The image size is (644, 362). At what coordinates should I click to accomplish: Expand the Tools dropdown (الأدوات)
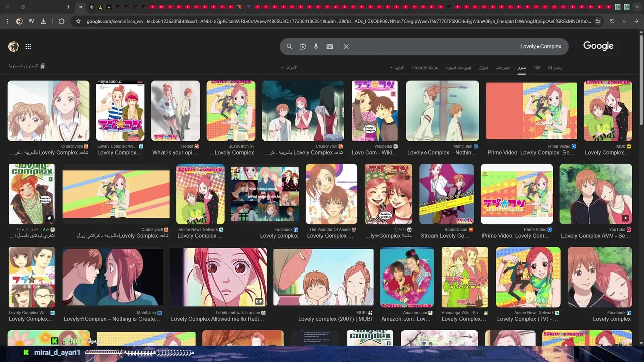289,67
